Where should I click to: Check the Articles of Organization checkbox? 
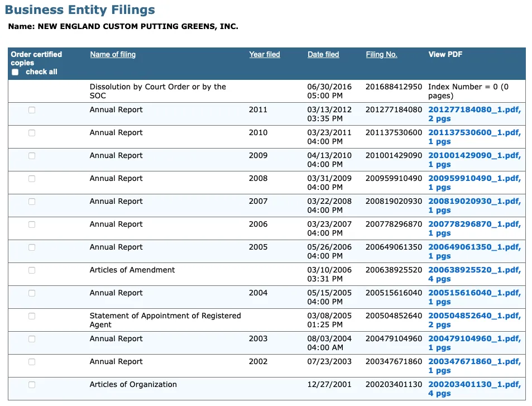pos(32,385)
